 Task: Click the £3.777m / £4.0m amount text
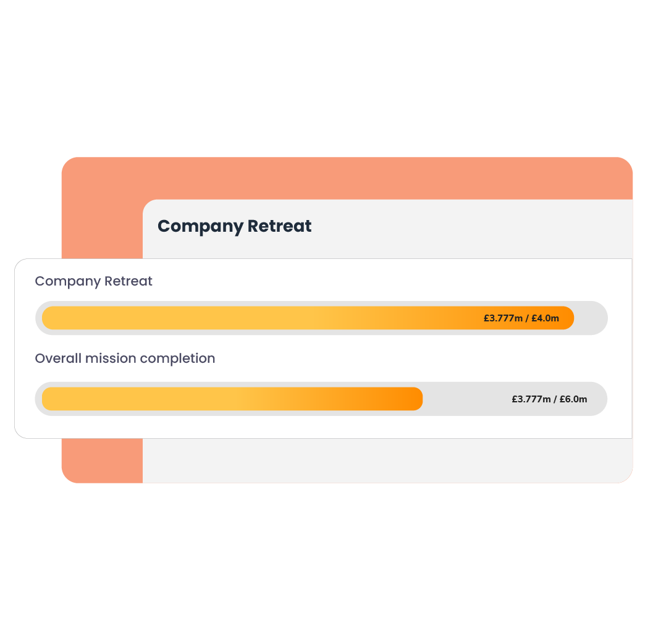[x=521, y=318]
